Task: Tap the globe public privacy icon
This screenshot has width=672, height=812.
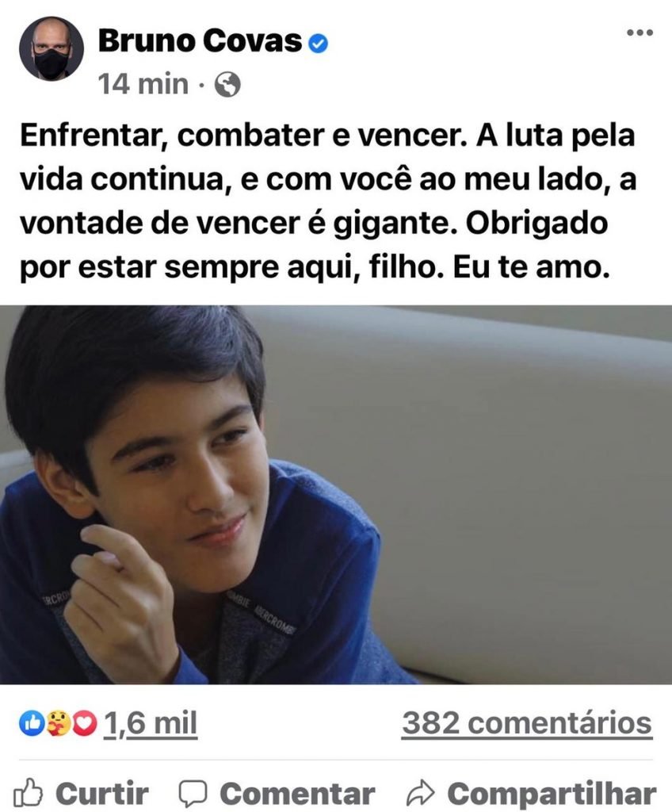Action: point(227,84)
